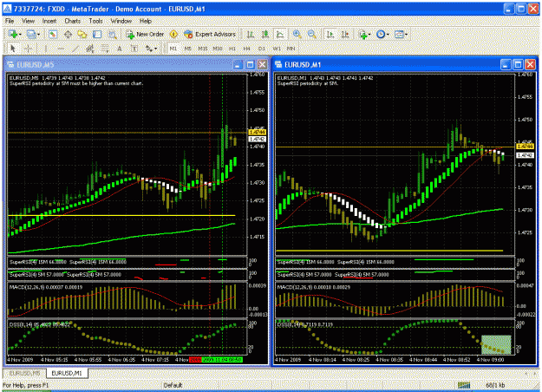
Task: Click the 'For Help, press F1' status text
Action: [25, 385]
